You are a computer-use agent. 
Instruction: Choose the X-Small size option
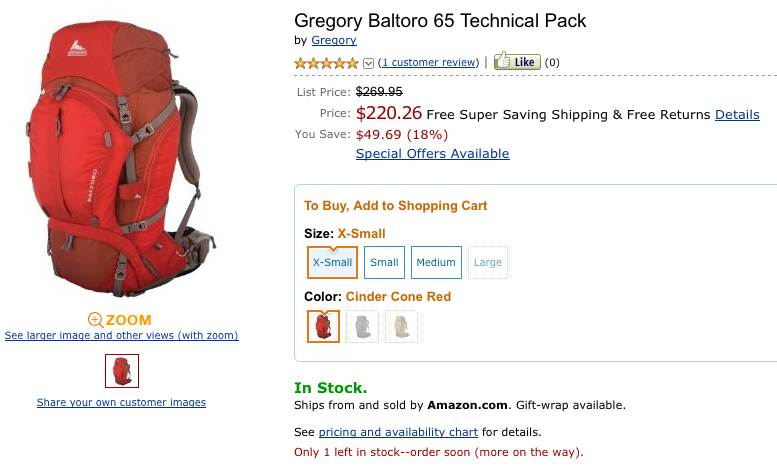coord(332,262)
